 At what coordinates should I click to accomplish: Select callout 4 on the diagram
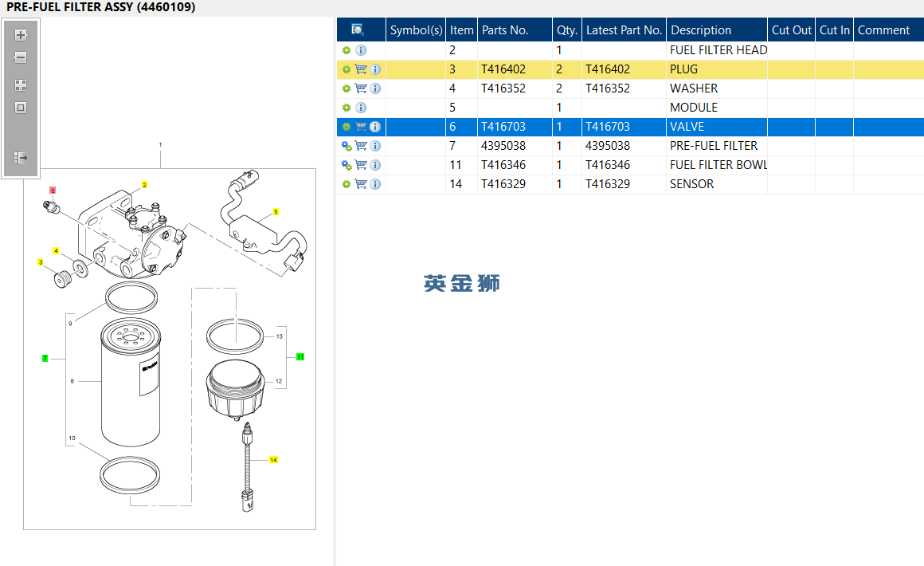[56, 251]
